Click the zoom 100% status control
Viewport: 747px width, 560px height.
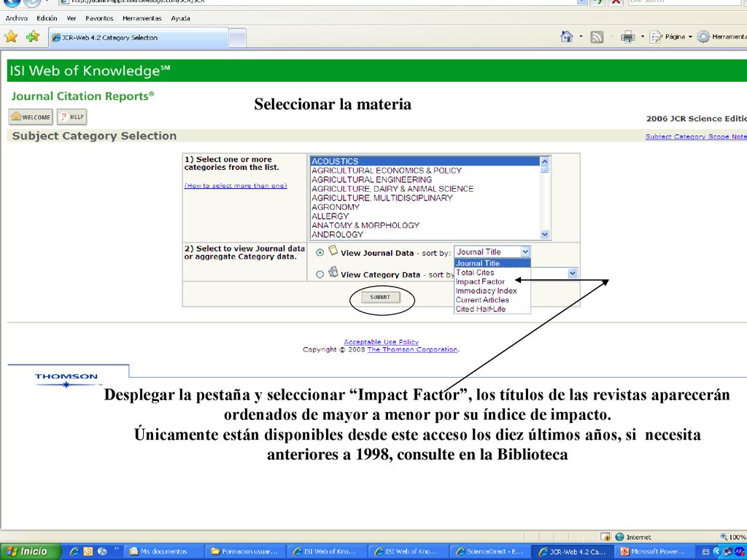click(x=732, y=537)
